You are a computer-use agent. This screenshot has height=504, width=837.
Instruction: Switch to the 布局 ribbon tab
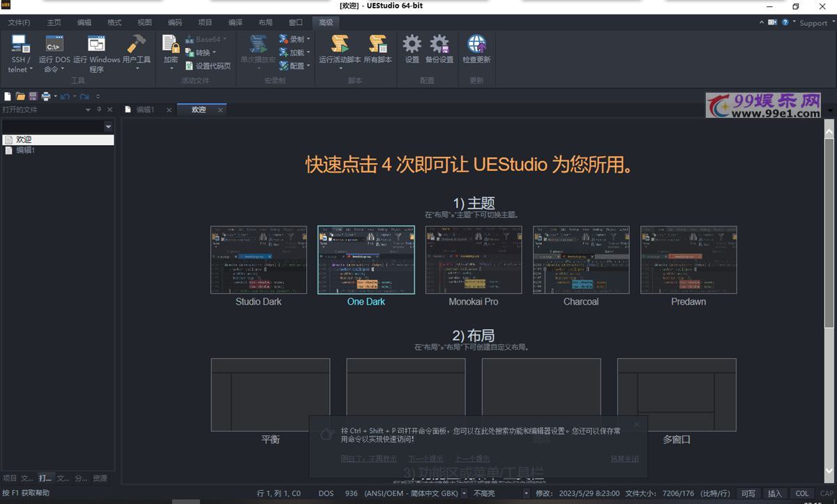pos(266,22)
